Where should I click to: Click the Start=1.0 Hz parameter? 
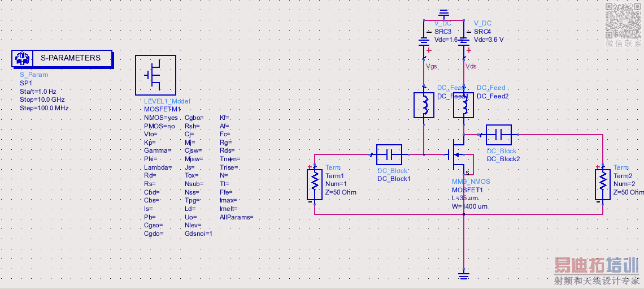38,91
